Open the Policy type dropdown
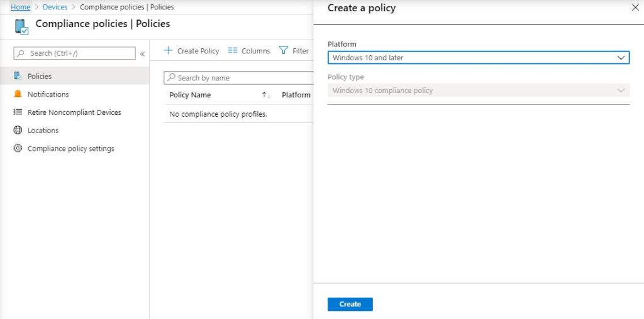644x319 pixels. tap(478, 90)
